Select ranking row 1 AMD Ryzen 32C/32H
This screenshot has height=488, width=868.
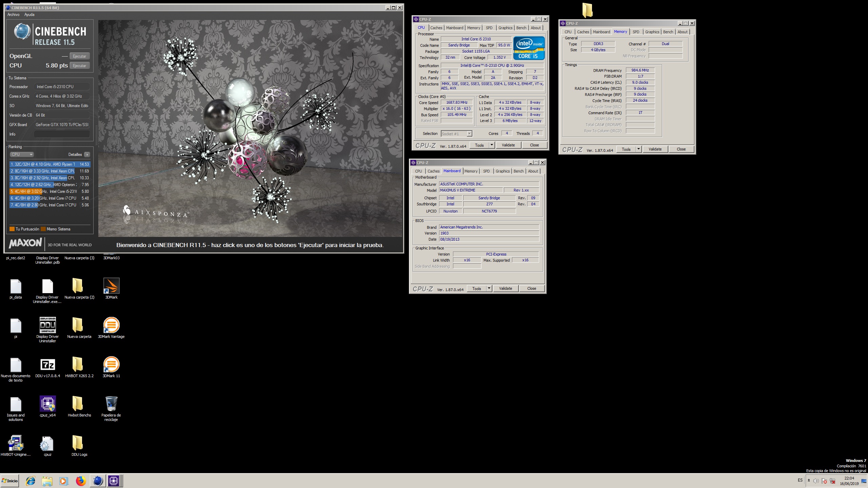pyautogui.click(x=50, y=164)
